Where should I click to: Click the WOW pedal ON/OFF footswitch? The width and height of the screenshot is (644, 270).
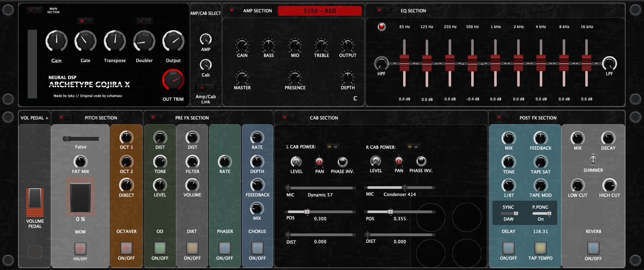(80, 248)
